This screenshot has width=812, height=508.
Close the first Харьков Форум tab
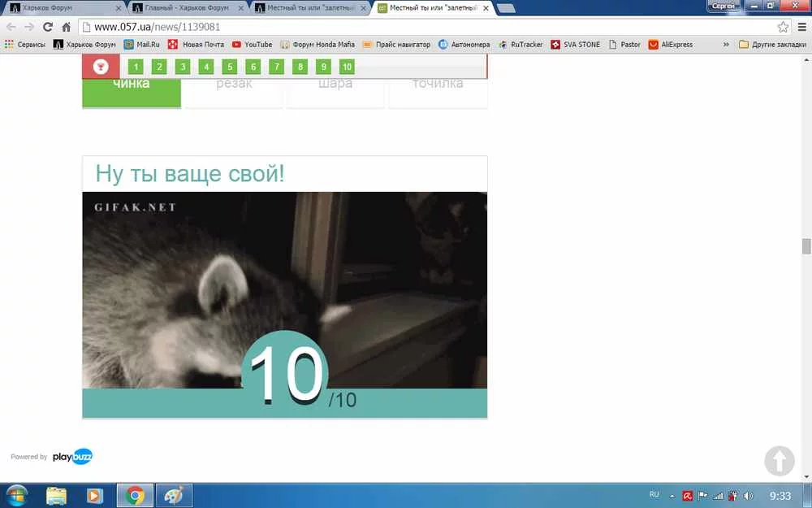(118, 8)
